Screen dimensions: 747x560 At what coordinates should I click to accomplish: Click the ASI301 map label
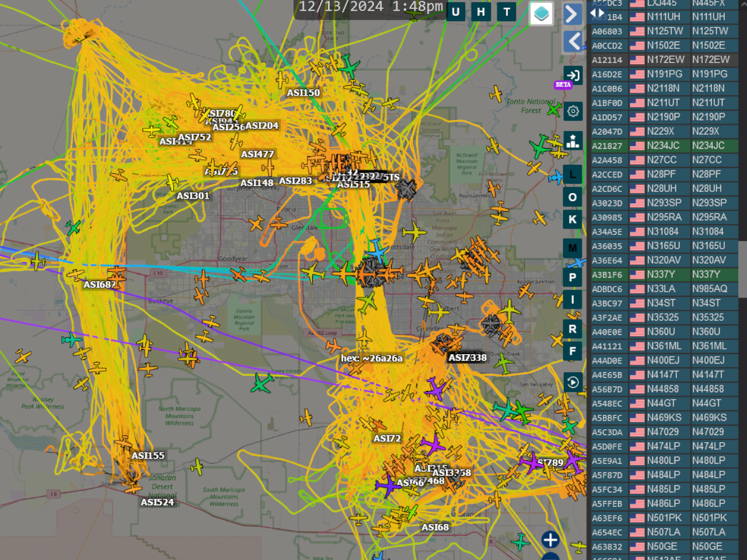point(193,196)
